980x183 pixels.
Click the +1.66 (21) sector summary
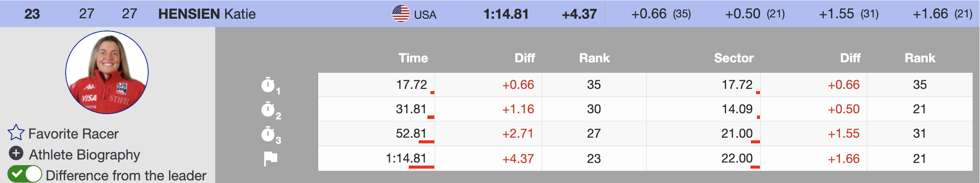click(x=942, y=14)
